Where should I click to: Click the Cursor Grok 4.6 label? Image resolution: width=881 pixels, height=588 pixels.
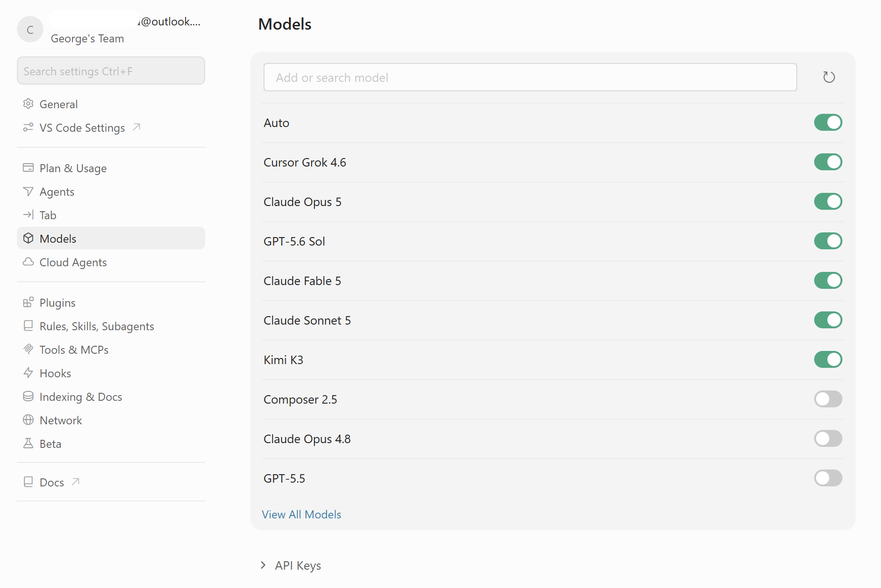(x=304, y=162)
